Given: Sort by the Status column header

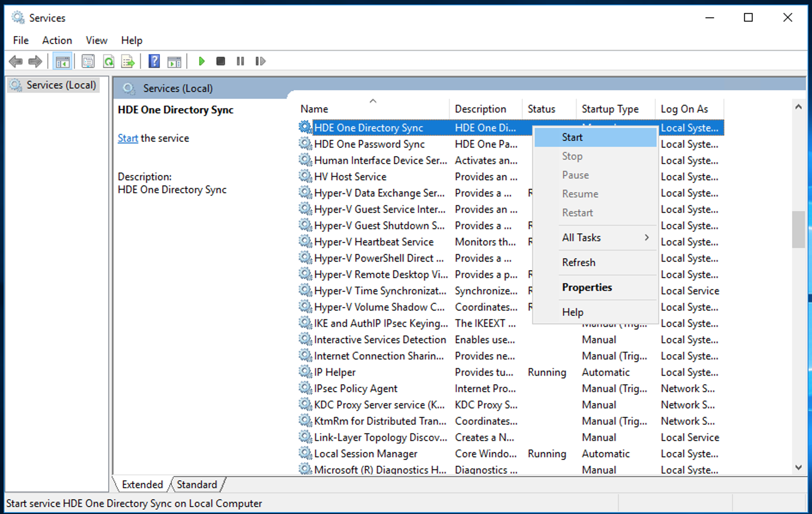Looking at the screenshot, I should pos(549,109).
